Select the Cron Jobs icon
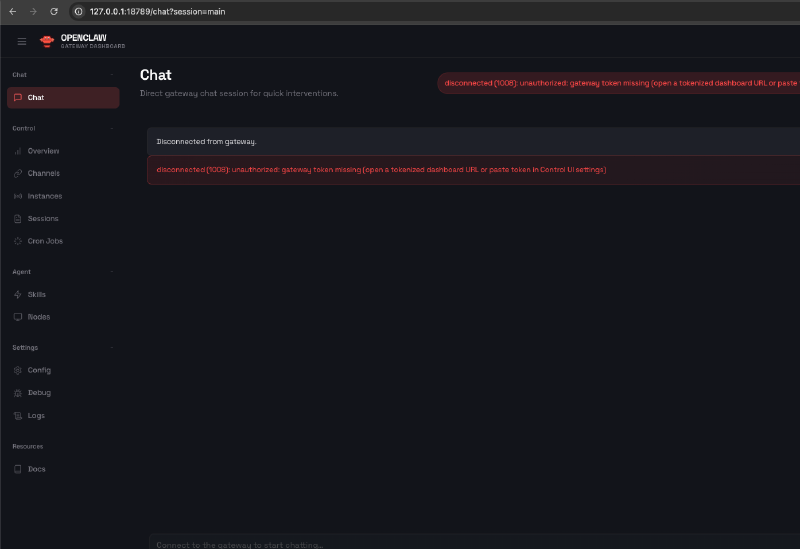The width and height of the screenshot is (800, 549). (18, 241)
